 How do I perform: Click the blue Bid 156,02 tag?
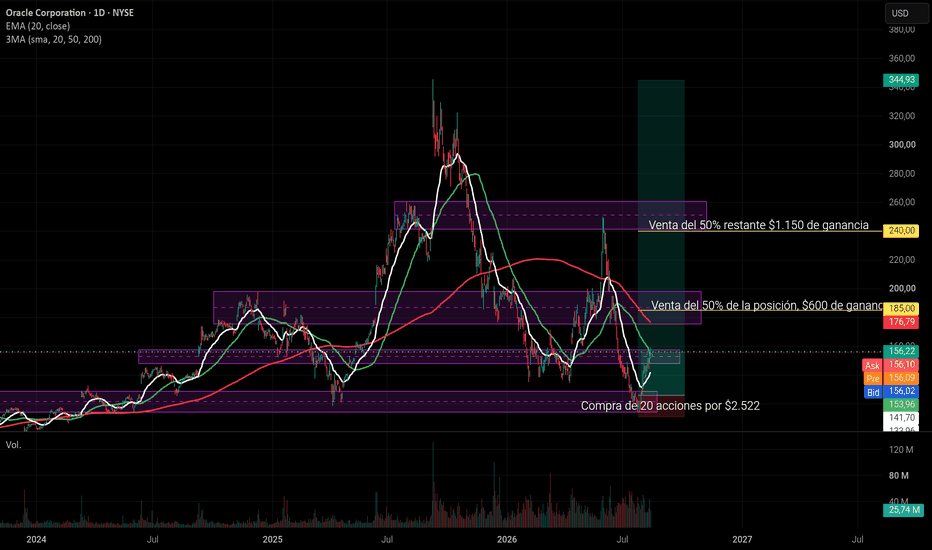click(890, 391)
